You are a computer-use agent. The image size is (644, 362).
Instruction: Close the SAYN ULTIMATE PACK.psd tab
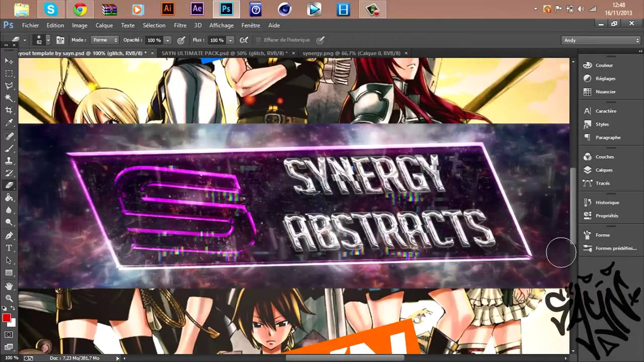292,53
